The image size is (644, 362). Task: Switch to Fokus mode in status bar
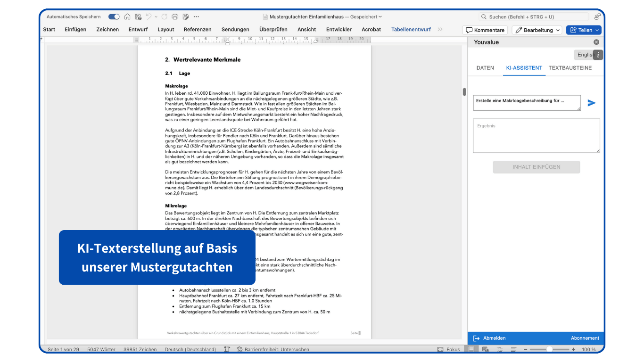click(448, 349)
